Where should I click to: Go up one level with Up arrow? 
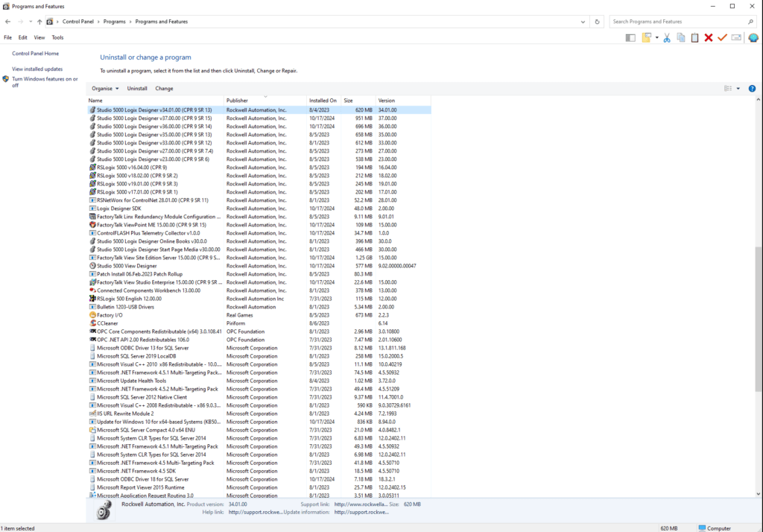pyautogui.click(x=39, y=22)
